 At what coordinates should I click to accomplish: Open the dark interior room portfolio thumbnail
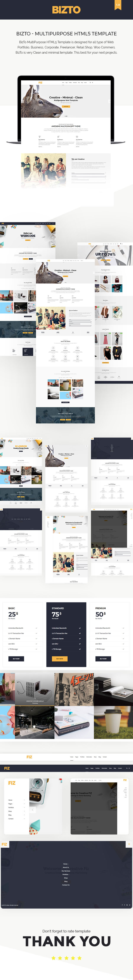coord(35,722)
